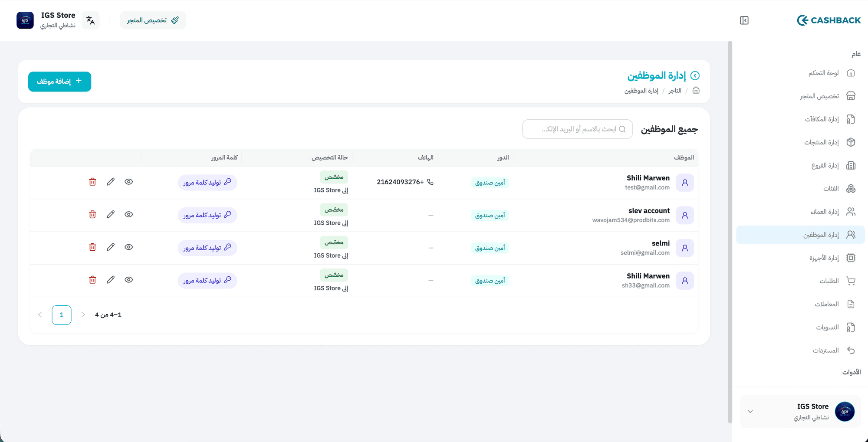The height and width of the screenshot is (442, 868).
Task: Edit the selmi employee with pencil icon
Action: 111,247
